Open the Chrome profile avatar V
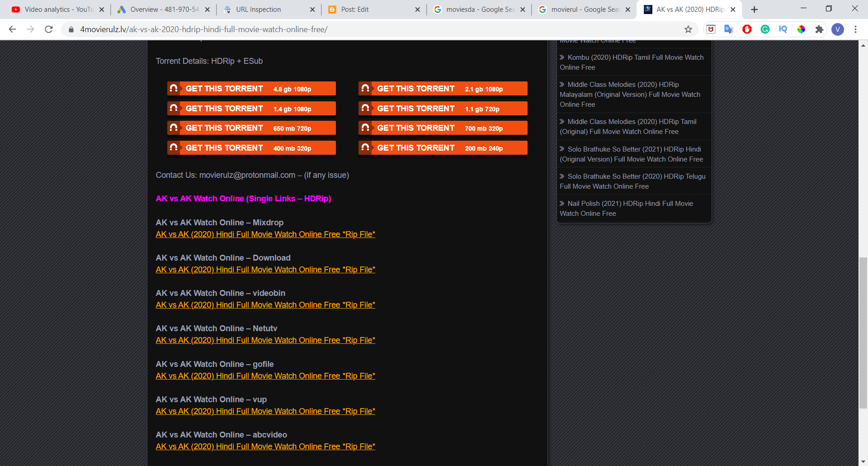Image resolution: width=868 pixels, height=466 pixels. (838, 29)
